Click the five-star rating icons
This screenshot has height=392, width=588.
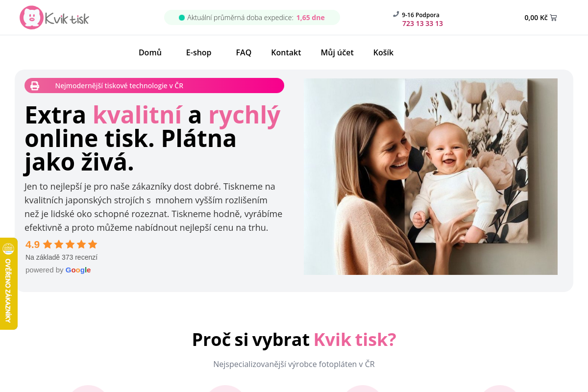[70, 244]
